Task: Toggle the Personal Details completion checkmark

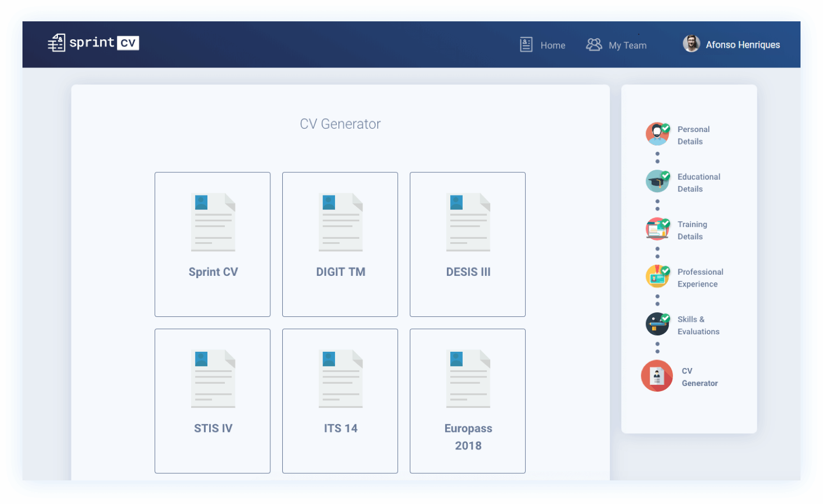Action: coord(666,127)
